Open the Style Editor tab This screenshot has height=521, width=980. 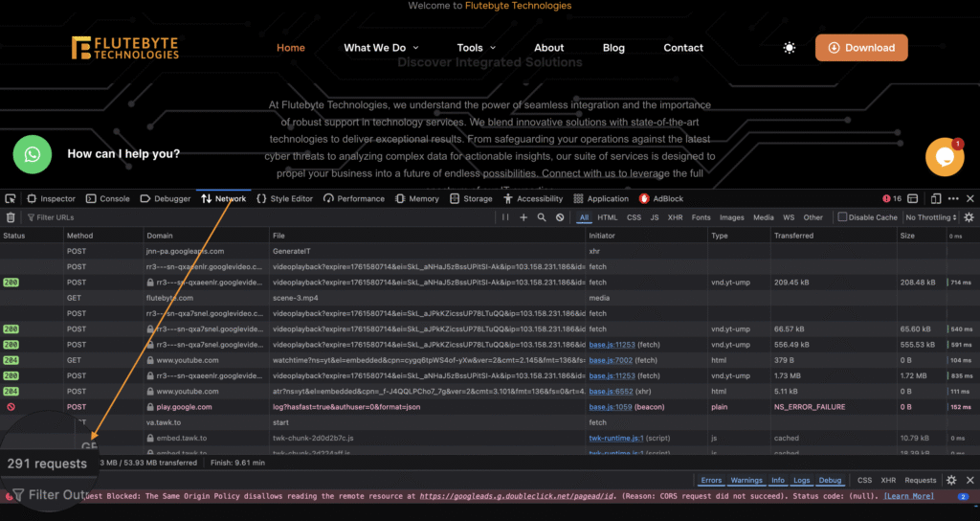click(x=284, y=199)
